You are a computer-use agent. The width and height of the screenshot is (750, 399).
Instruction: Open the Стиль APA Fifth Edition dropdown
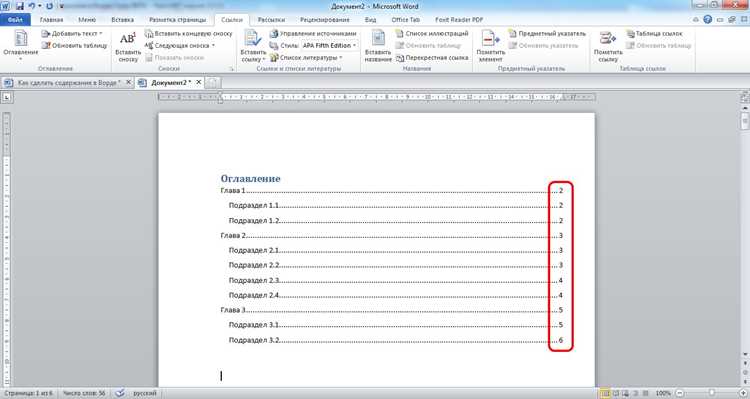pos(330,45)
